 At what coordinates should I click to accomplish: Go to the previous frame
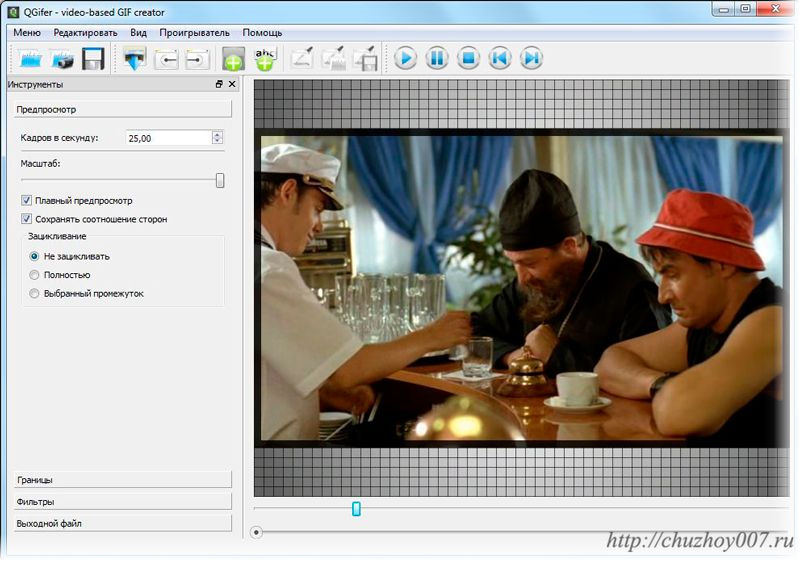click(x=500, y=58)
